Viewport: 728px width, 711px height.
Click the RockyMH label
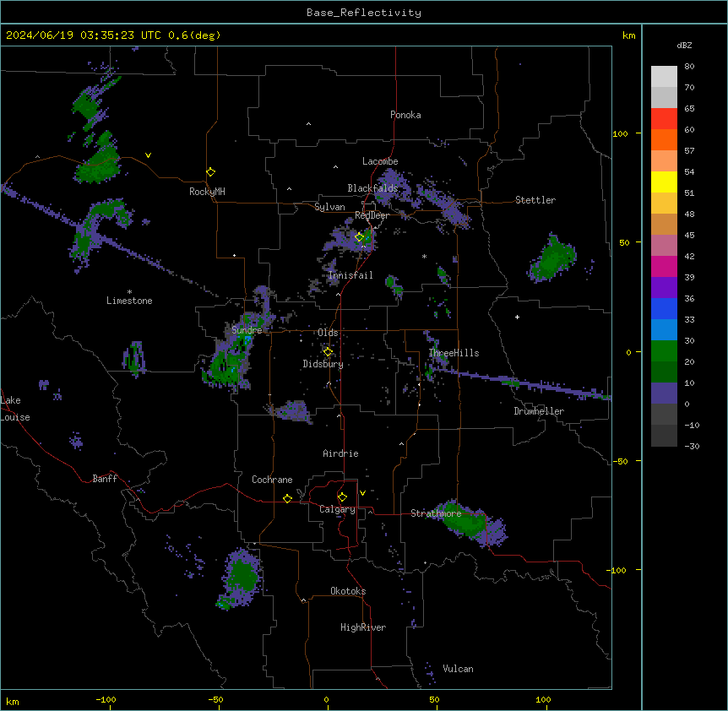(x=207, y=192)
